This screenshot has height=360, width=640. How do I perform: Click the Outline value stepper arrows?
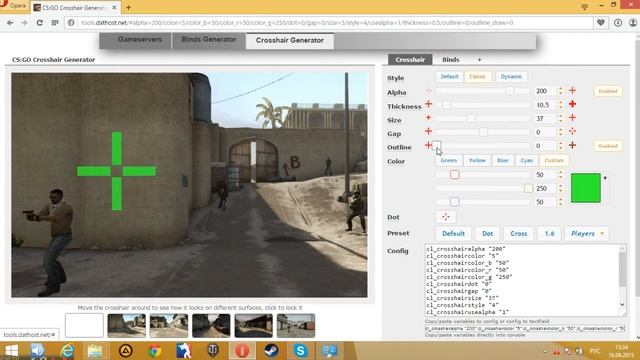pos(560,146)
